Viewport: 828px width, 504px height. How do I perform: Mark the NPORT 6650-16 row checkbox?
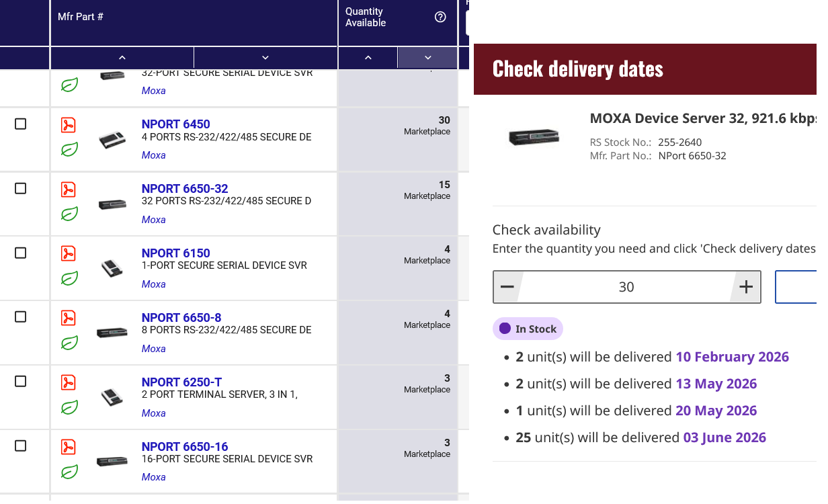point(21,446)
